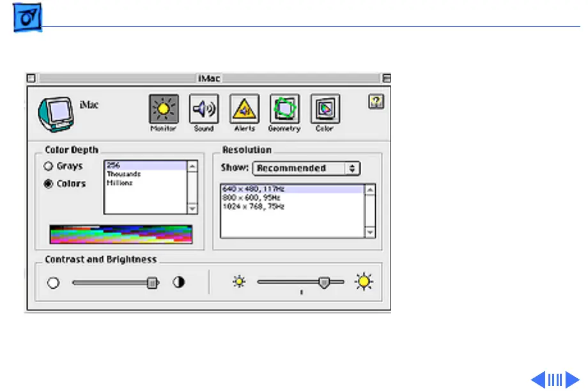Select the Grays radio button
This screenshot has width=588, height=391.
tap(49, 166)
